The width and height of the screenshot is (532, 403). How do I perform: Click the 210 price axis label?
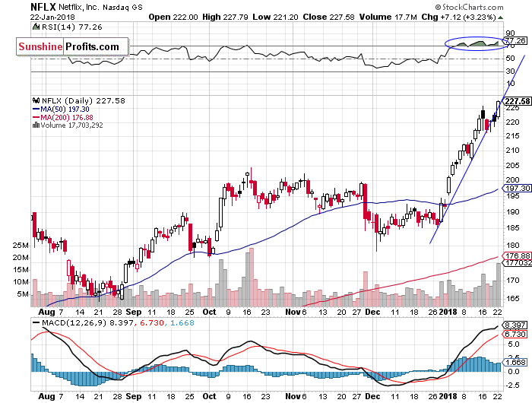click(512, 150)
